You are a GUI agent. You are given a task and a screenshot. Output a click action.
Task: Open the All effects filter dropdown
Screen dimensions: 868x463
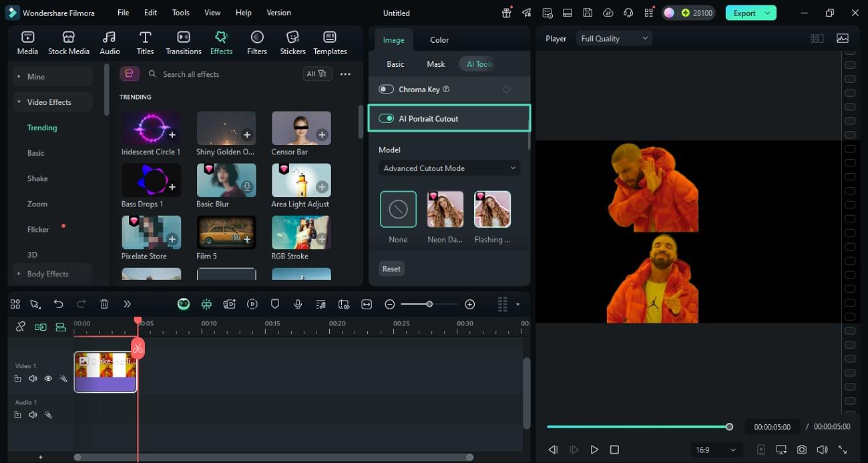[x=317, y=74]
